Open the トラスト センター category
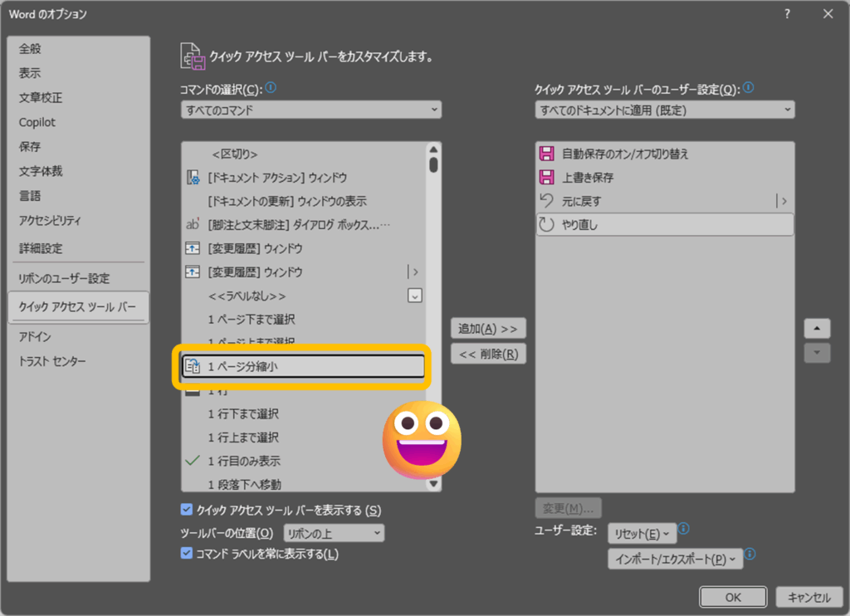The height and width of the screenshot is (616, 850). pyautogui.click(x=52, y=361)
